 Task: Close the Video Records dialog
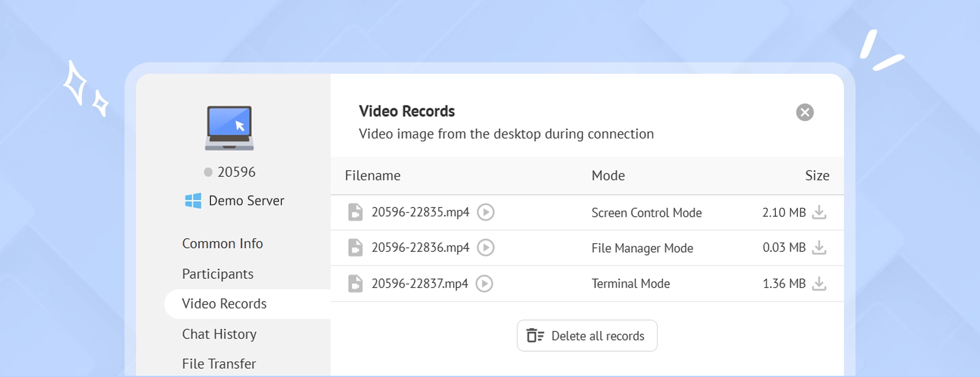(x=805, y=112)
